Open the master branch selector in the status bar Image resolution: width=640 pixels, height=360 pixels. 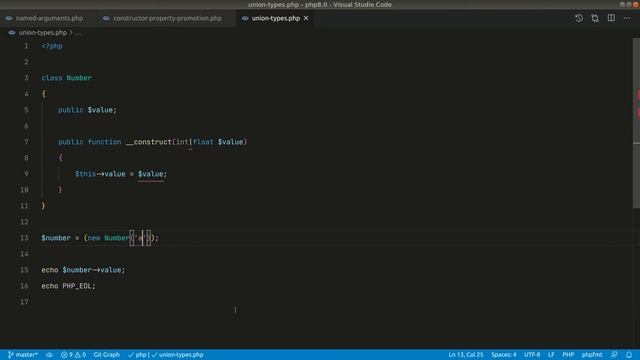point(23,355)
